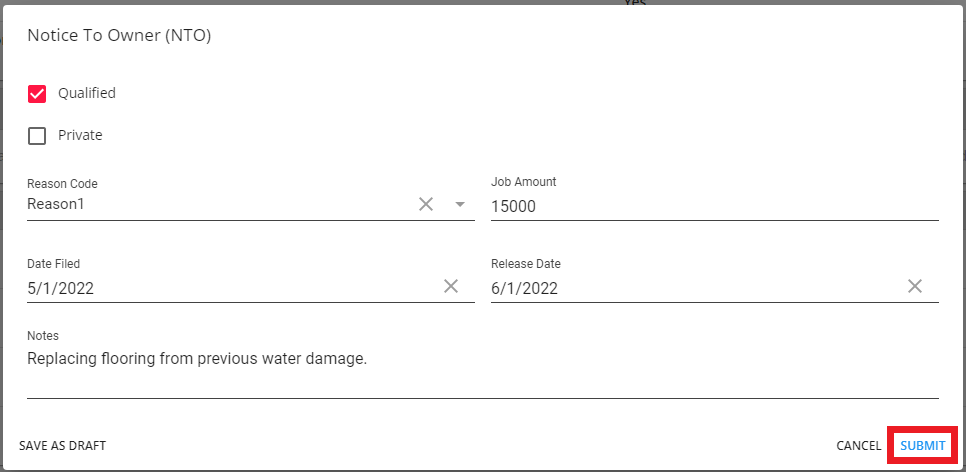966x472 pixels.
Task: Click the Release Date field label
Action: point(525,264)
